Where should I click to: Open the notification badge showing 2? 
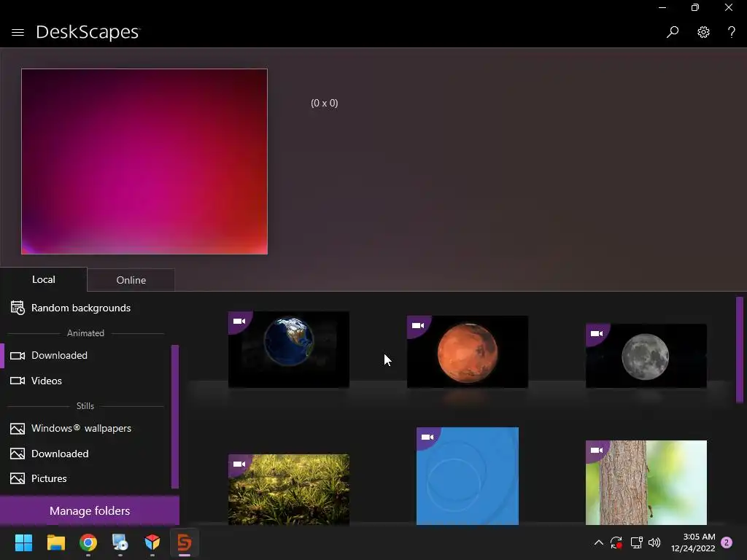727,542
